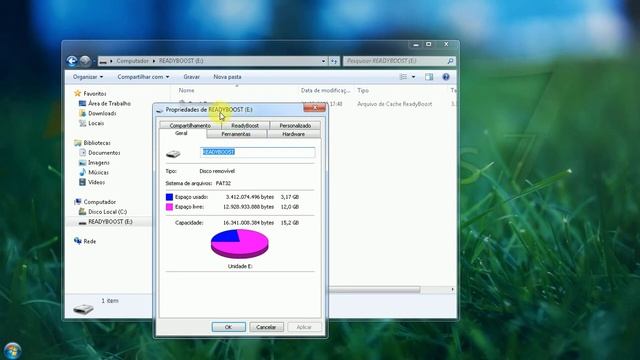Click the Vídeos library icon
Image resolution: width=640 pixels, height=360 pixels.
(x=82, y=182)
